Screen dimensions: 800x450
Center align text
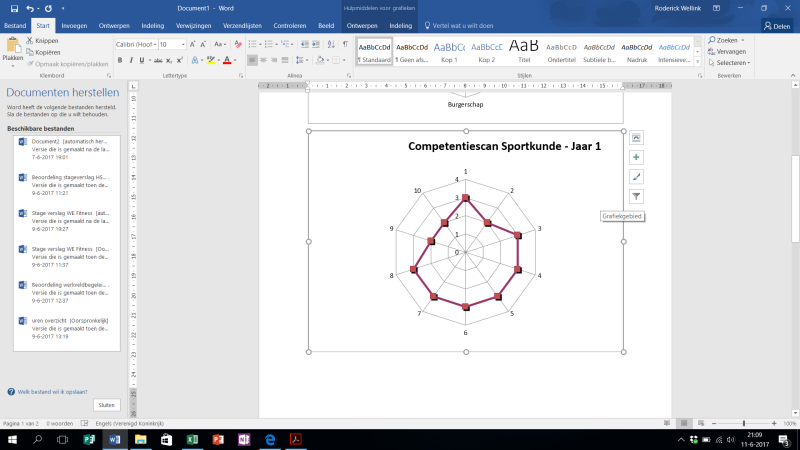263,60
